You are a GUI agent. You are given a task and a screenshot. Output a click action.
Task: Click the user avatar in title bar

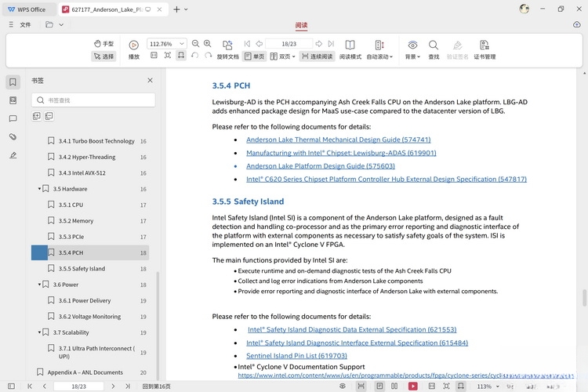coord(524,9)
